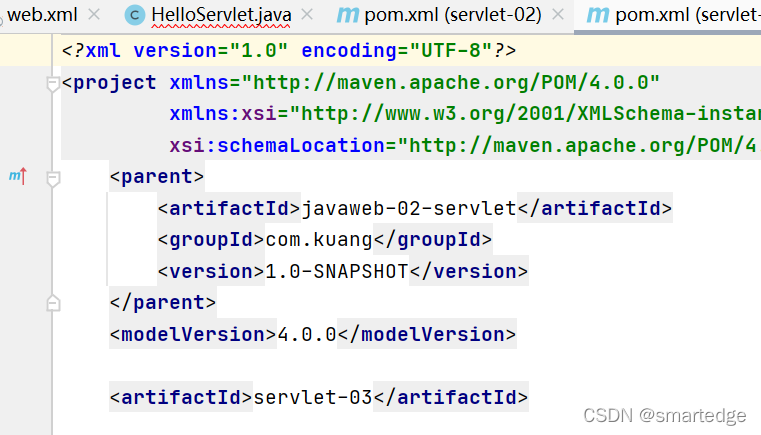
Task: Click Maven icon of pom.xml (servlet-02) tab
Action: click(x=348, y=16)
